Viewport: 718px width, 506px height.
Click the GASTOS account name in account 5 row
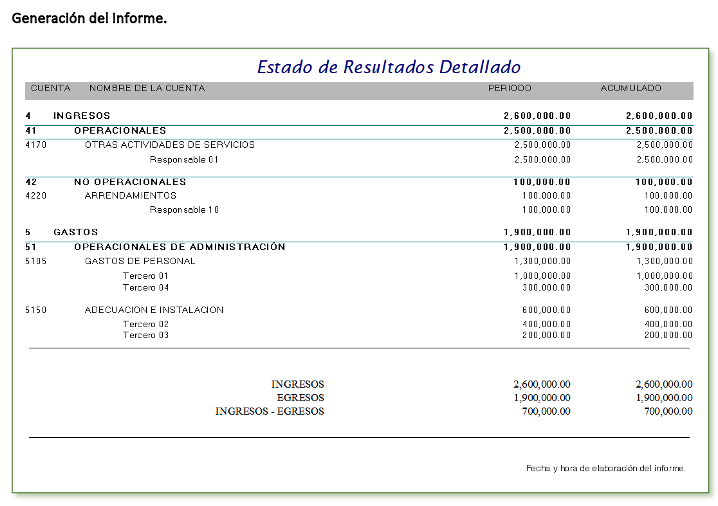76,232
